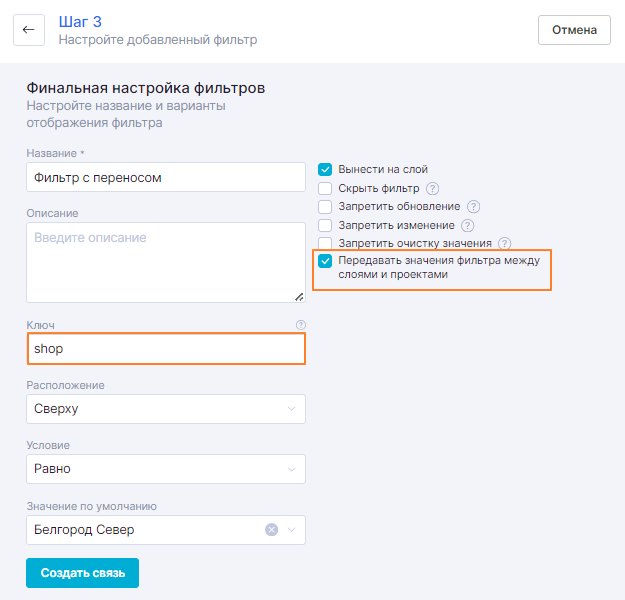The image size is (625, 600).
Task: Check the Запретить изменение option
Action: pos(325,225)
